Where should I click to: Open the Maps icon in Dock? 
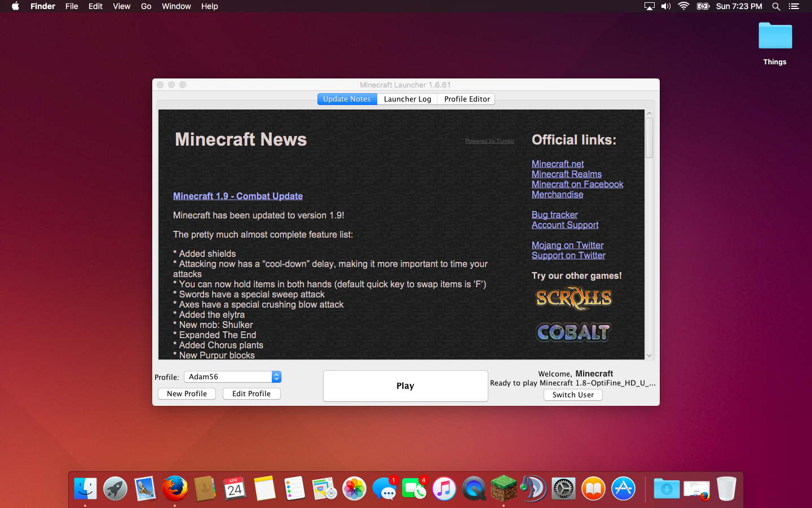click(x=325, y=489)
